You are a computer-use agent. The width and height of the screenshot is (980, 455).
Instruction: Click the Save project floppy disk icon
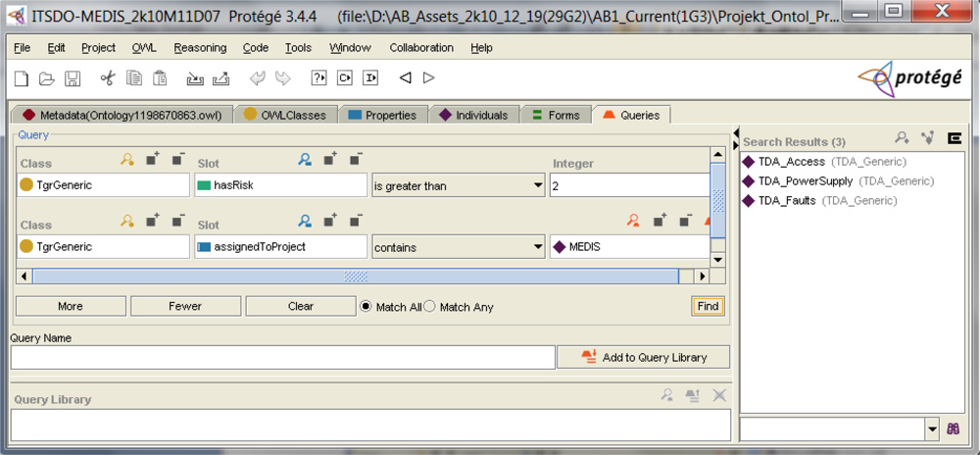click(x=72, y=78)
